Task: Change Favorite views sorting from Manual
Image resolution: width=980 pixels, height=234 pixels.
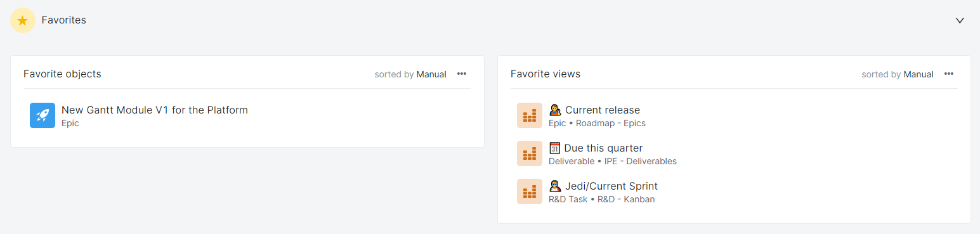Action: 918,74
